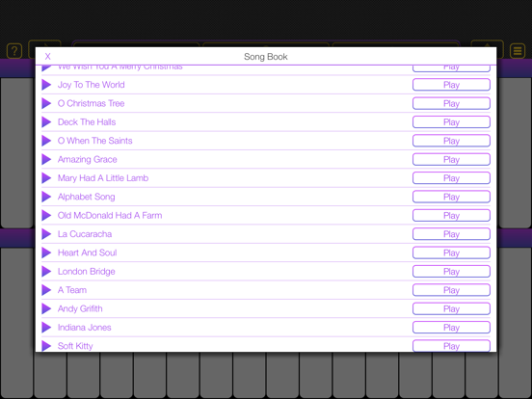The width and height of the screenshot is (532, 399).
Task: Close the Song Book with X
Action: coord(48,56)
